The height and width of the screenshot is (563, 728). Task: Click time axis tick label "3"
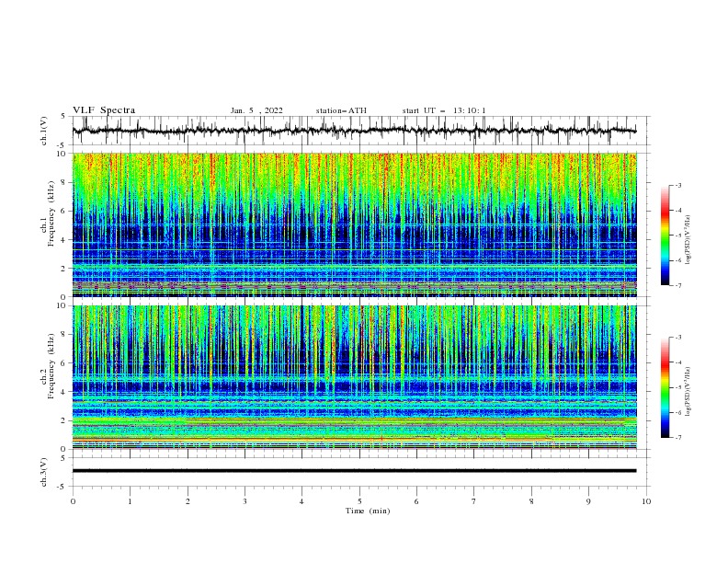(245, 501)
